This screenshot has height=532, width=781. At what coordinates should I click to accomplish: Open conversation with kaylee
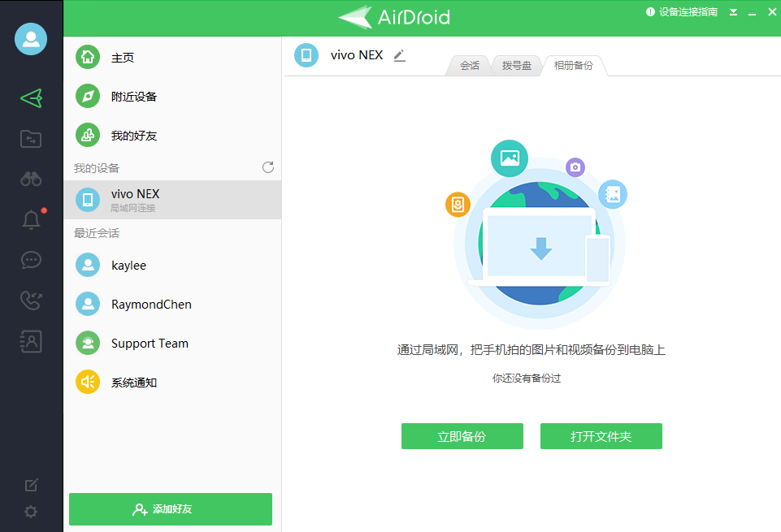click(x=172, y=266)
